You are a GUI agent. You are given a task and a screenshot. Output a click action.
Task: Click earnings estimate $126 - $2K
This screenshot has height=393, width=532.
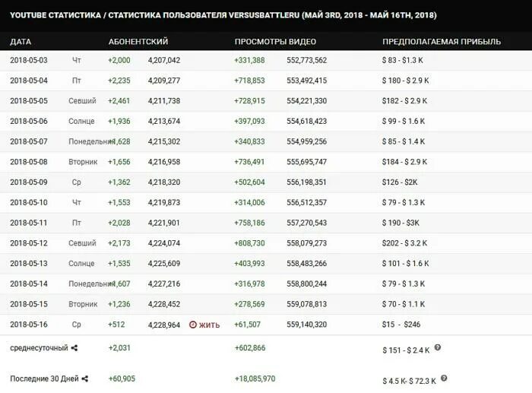tap(400, 182)
